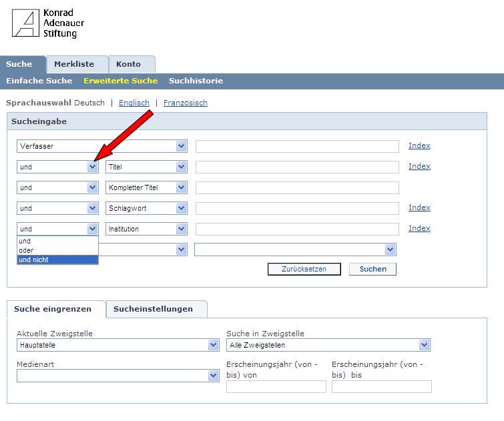The image size is (504, 421).
Task: Expand the Kompletter Titel field dropdown
Action: coord(181,188)
